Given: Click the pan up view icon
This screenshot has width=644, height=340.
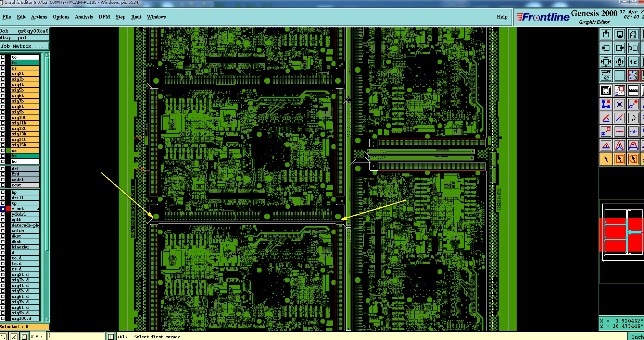Looking at the screenshot, I should (x=606, y=34).
